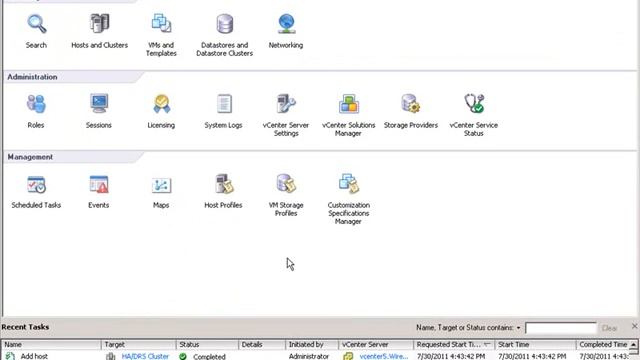Sort by Requested Start Time column
The image size is (640, 360).
tap(454, 344)
